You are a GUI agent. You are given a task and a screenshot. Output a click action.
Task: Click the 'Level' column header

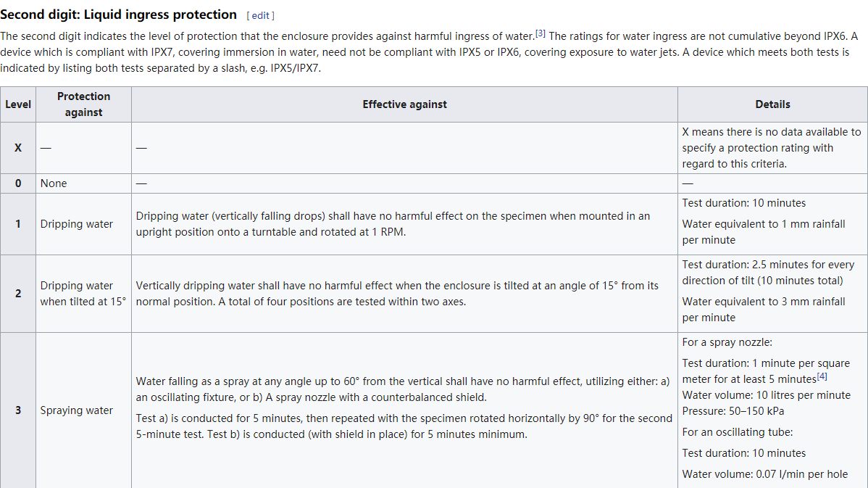[x=18, y=104]
